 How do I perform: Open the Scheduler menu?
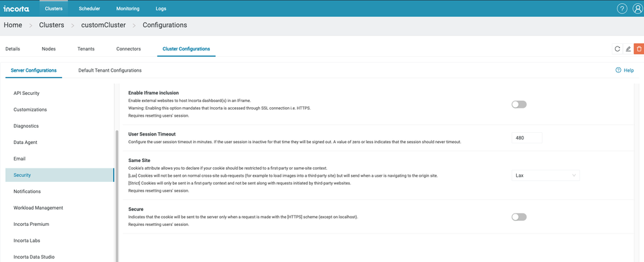89,9
